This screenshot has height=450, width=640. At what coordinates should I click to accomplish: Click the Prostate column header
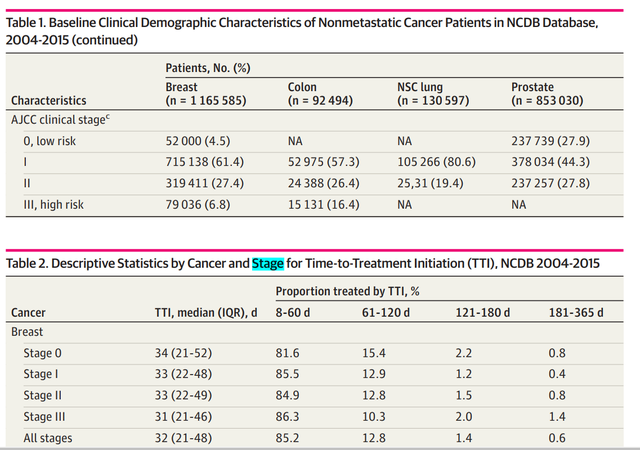coord(533,87)
